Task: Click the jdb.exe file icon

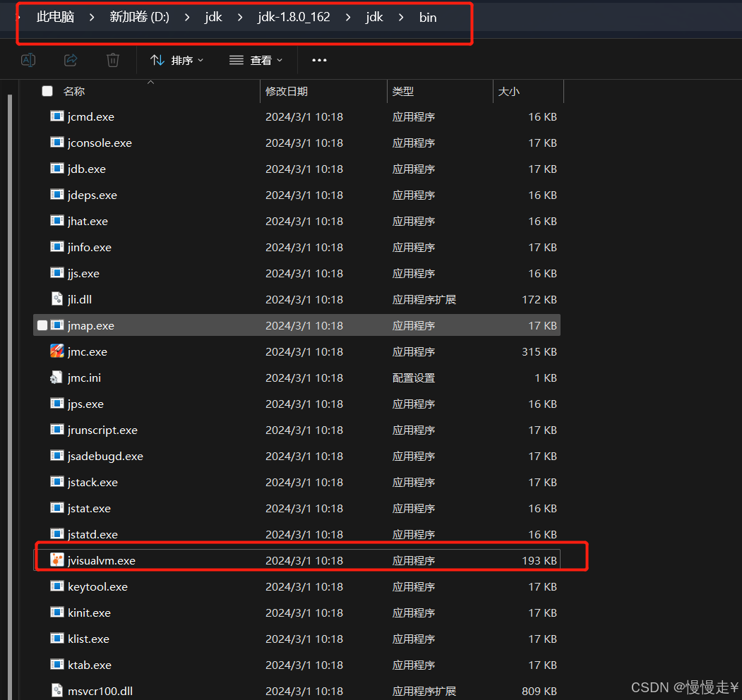Action: [56, 169]
